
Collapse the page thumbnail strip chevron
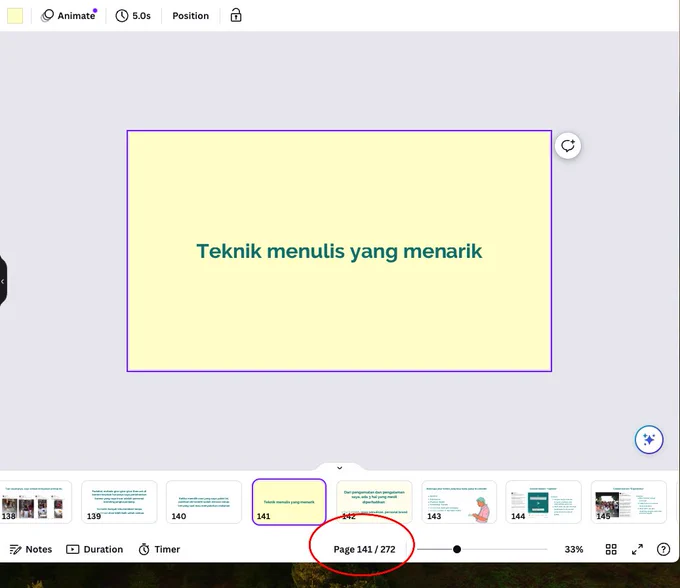(x=340, y=467)
